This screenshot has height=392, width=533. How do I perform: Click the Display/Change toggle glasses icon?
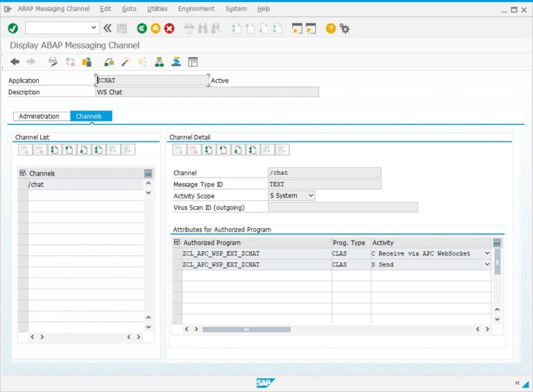pos(53,62)
